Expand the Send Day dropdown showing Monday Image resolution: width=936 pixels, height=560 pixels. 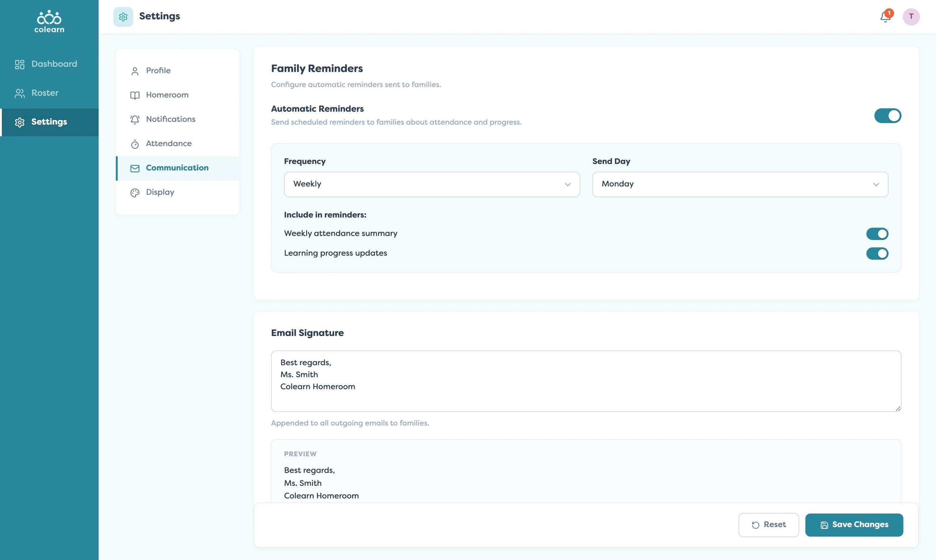740,184
